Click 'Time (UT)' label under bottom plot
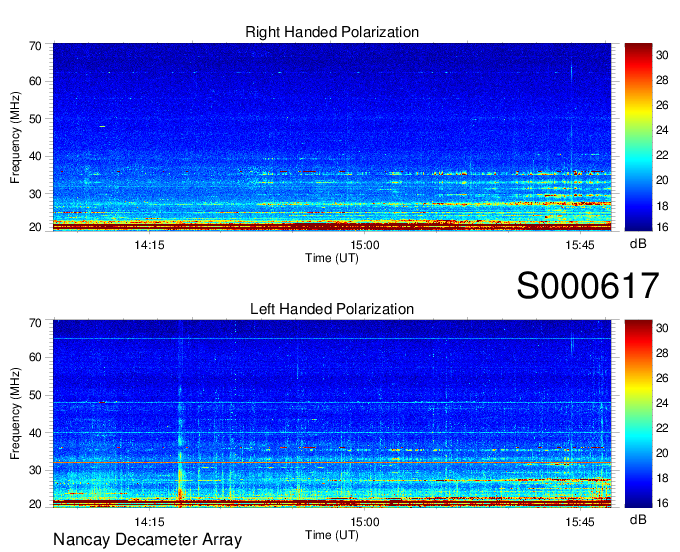The width and height of the screenshot is (680, 552). coord(332,535)
